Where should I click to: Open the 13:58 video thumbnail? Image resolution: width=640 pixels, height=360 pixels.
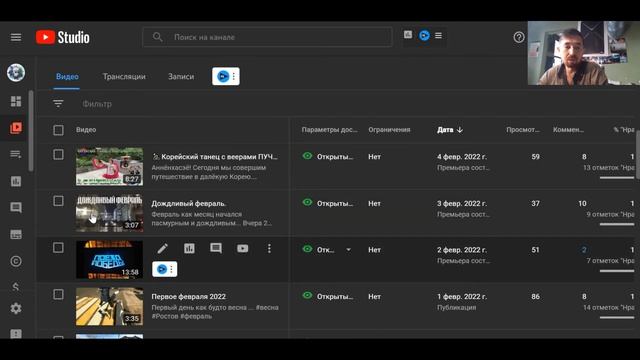(109, 260)
